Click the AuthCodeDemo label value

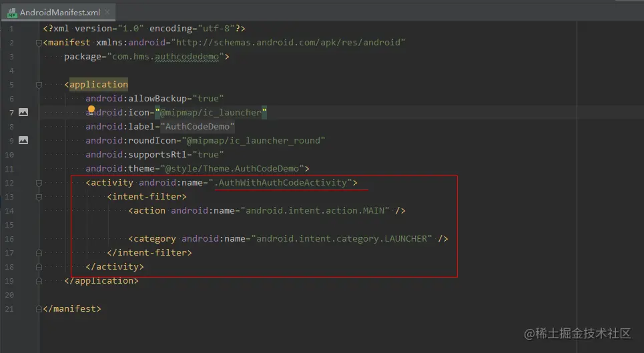198,126
